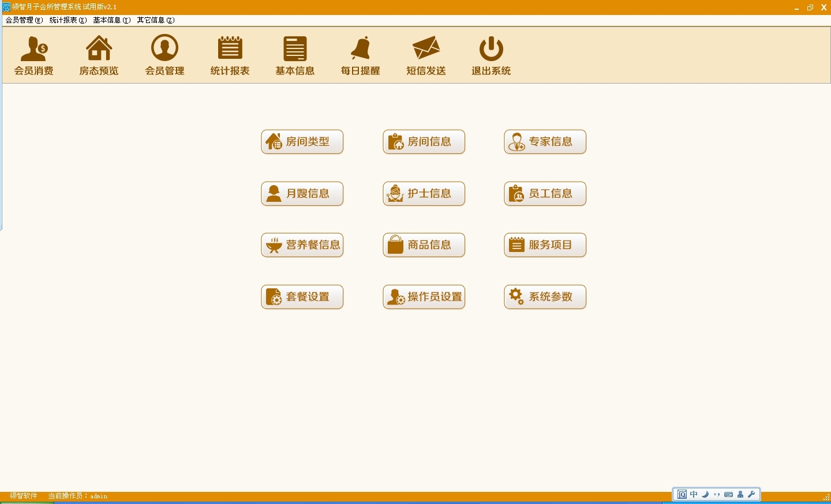Open 统计报表 toolbar icon
The image size is (831, 504).
click(x=230, y=55)
